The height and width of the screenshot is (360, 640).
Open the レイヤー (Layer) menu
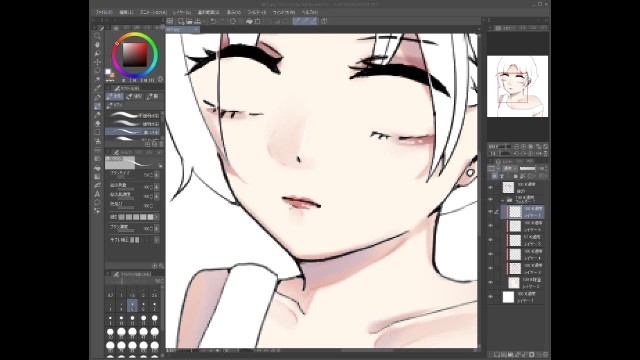coord(182,12)
